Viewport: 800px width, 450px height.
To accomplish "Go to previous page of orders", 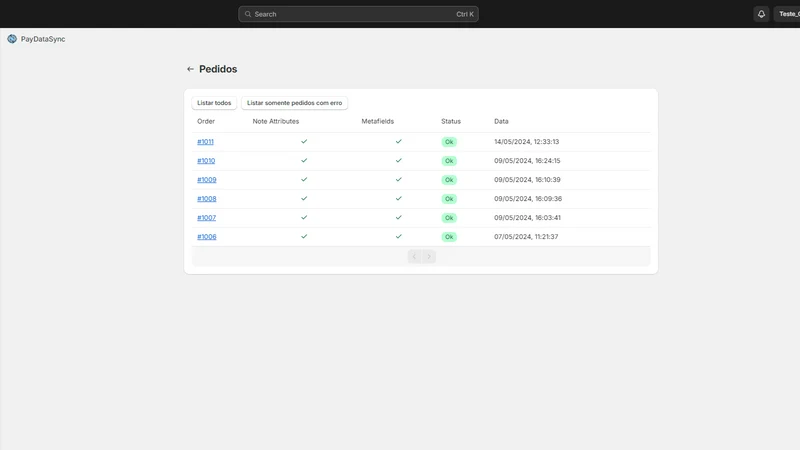I will coord(414,256).
